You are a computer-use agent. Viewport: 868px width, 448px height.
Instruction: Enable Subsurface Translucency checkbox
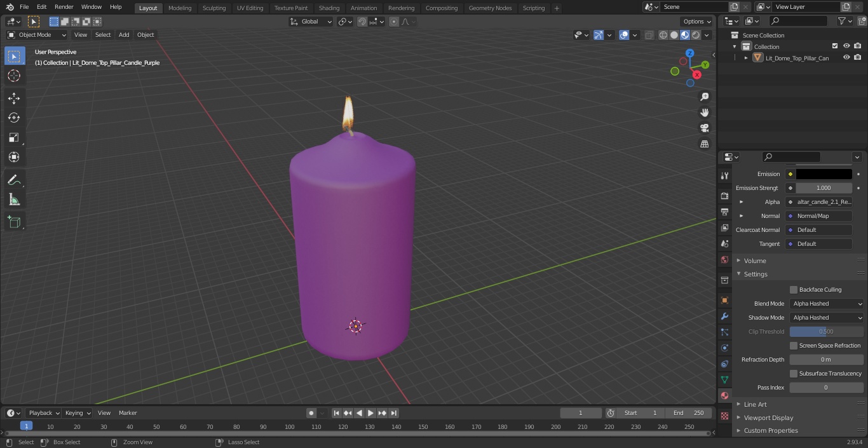pyautogui.click(x=794, y=374)
